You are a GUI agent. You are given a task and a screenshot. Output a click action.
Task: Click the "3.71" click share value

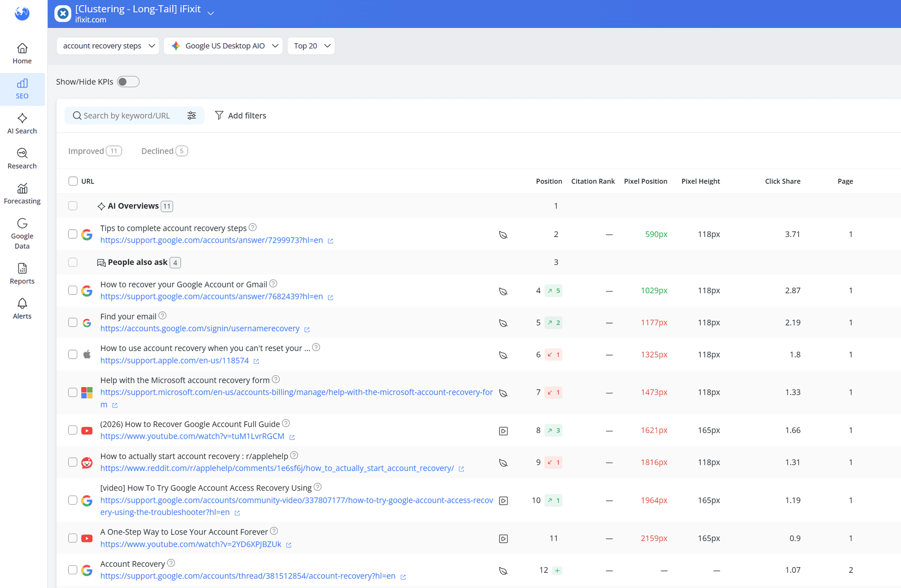tap(792, 234)
